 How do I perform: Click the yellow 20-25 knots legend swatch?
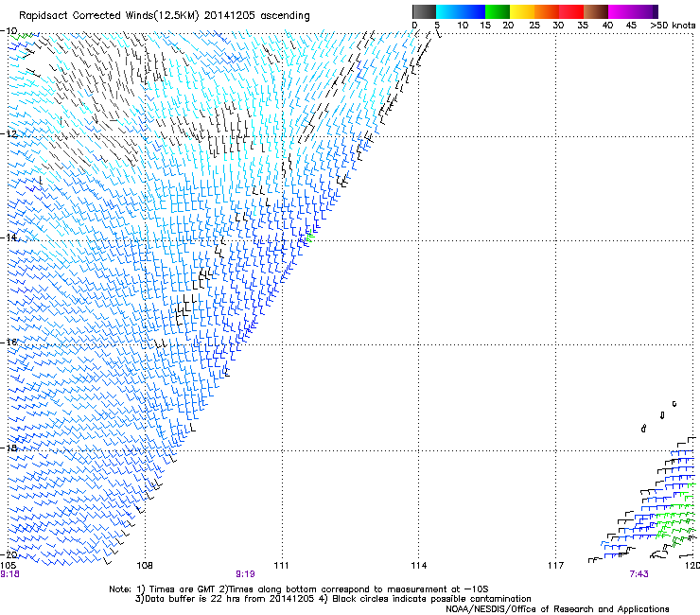522,11
